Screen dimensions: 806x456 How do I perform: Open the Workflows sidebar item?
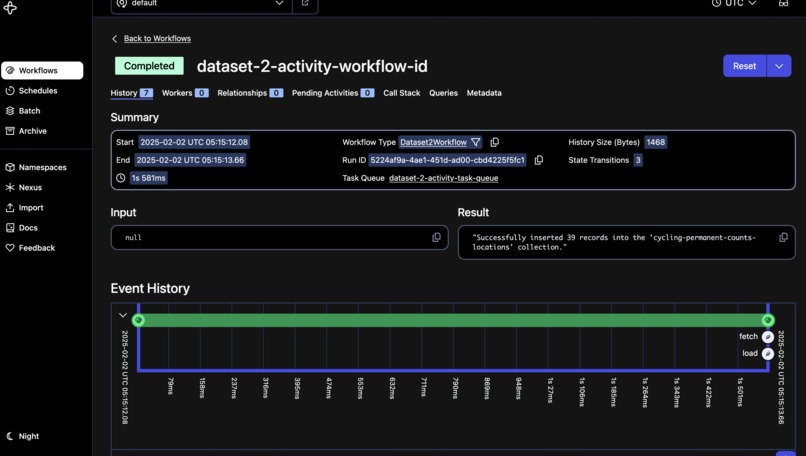pos(42,70)
